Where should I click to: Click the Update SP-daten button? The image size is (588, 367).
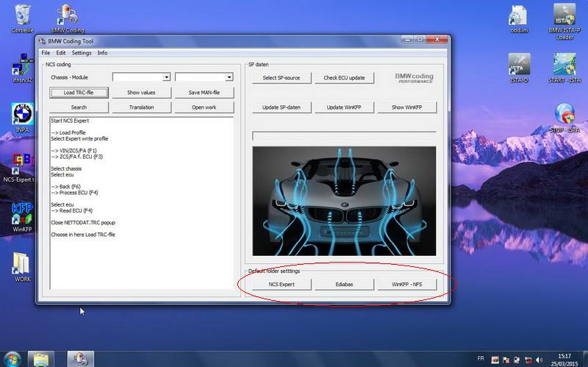[282, 107]
